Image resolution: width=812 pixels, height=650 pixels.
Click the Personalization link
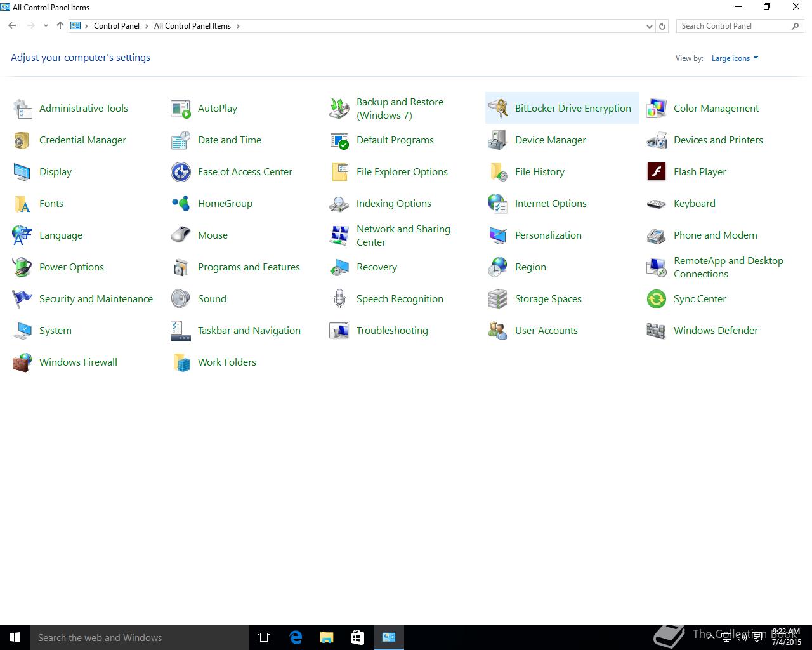[x=548, y=235]
